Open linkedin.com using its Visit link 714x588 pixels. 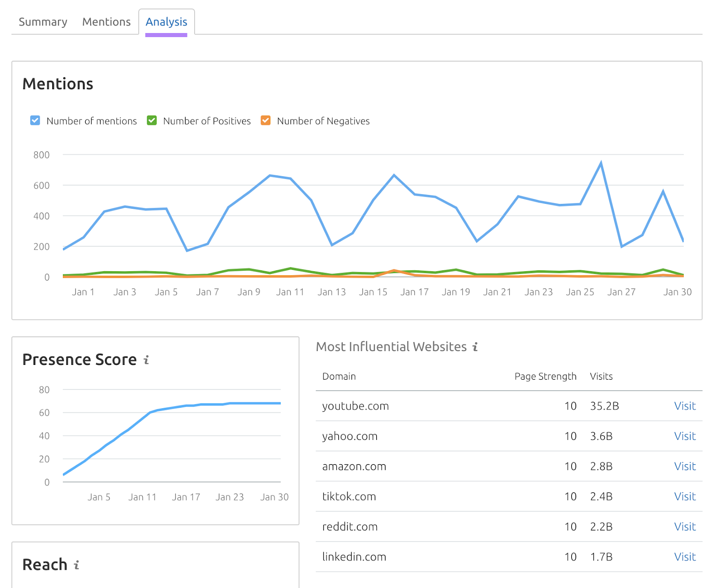point(685,557)
